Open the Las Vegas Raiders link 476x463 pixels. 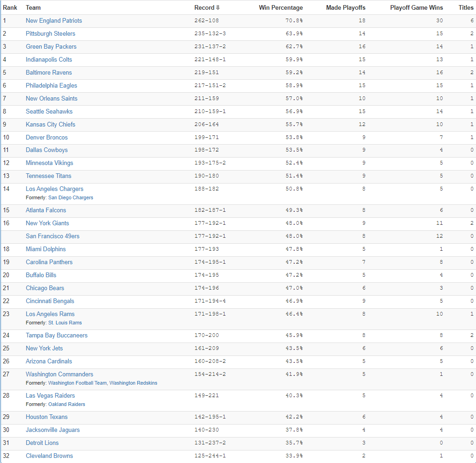(x=51, y=396)
